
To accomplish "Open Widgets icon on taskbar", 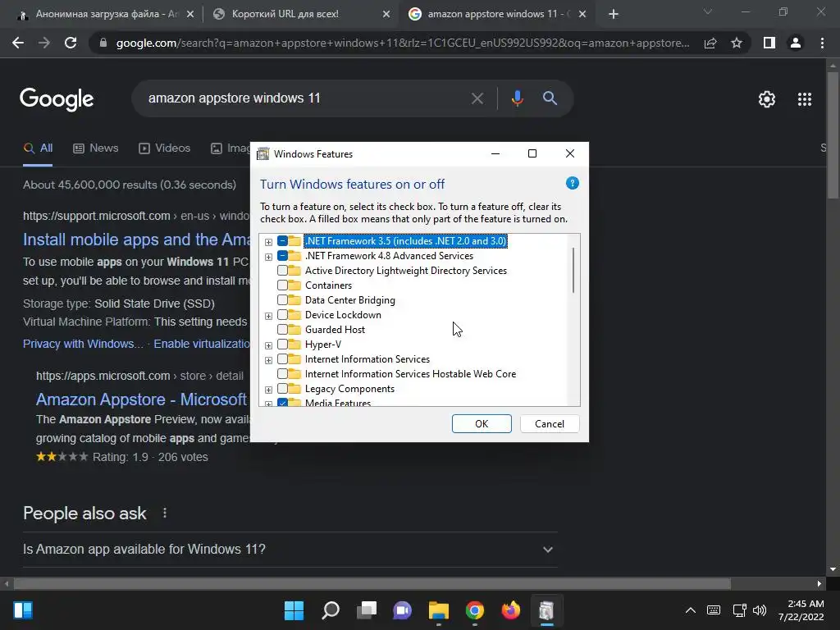I will pos(23,610).
